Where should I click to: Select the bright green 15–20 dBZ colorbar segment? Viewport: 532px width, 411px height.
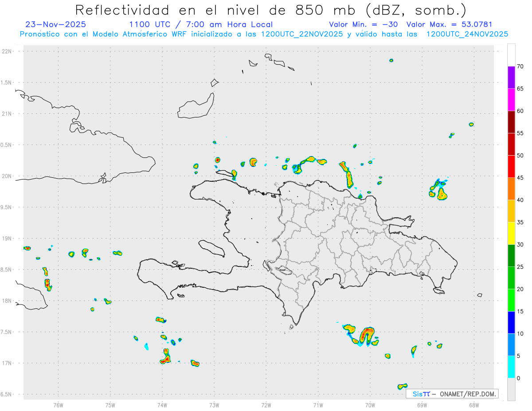[x=511, y=300]
